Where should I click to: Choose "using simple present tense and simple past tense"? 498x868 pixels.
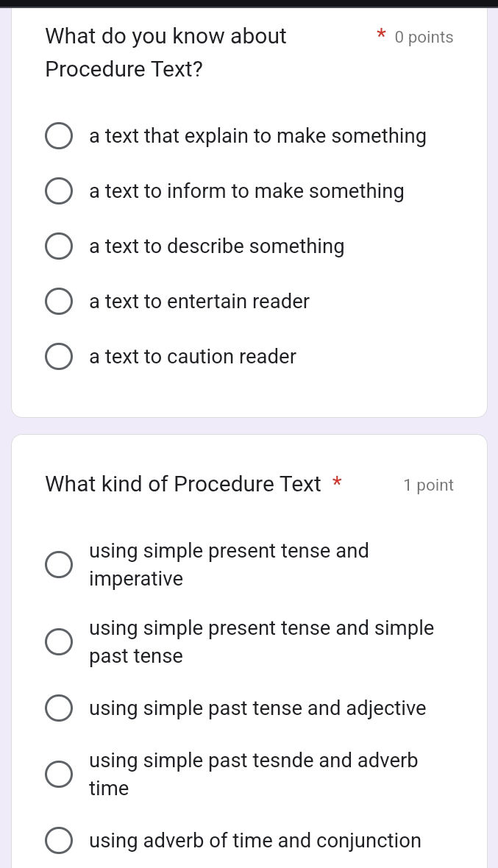point(59,641)
